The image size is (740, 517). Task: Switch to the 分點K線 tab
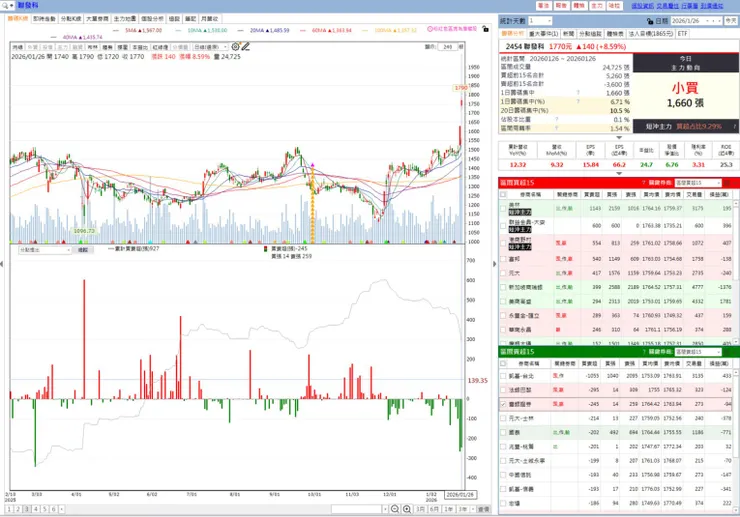71,19
